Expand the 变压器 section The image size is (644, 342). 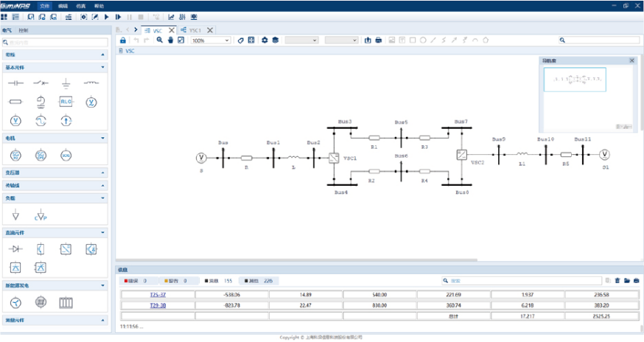pos(102,172)
